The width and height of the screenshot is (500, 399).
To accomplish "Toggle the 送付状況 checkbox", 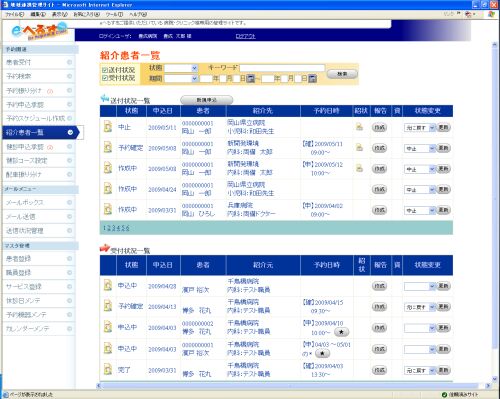I will point(105,70).
